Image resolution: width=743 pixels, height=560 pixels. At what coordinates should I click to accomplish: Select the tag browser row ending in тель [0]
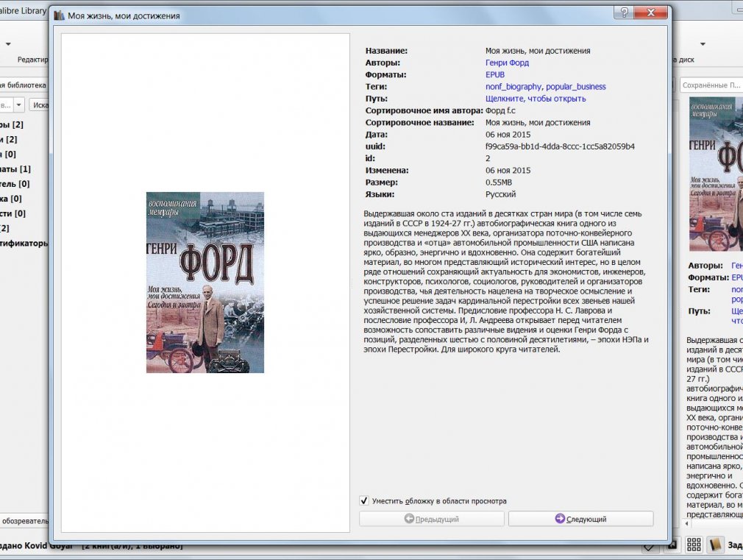[x=15, y=184]
